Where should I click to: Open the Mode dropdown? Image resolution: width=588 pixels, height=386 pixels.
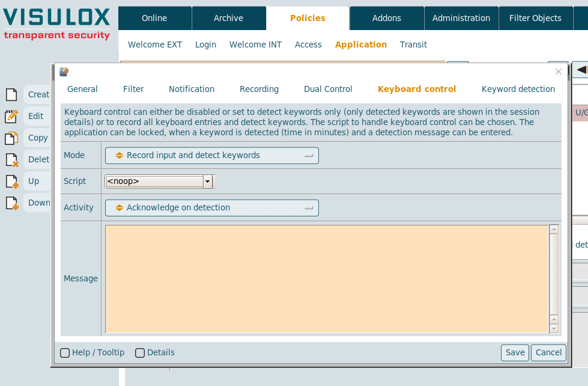click(x=211, y=156)
